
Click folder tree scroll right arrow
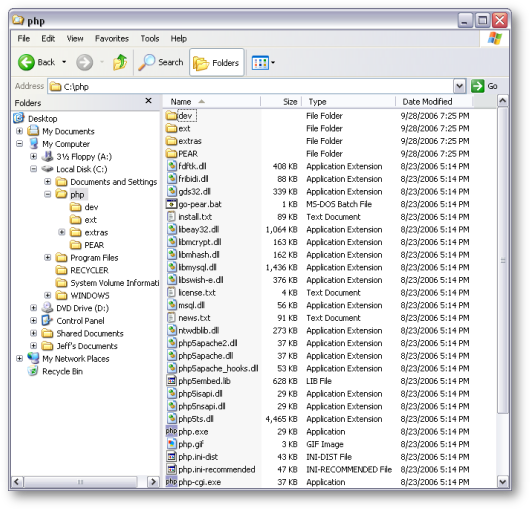point(153,481)
